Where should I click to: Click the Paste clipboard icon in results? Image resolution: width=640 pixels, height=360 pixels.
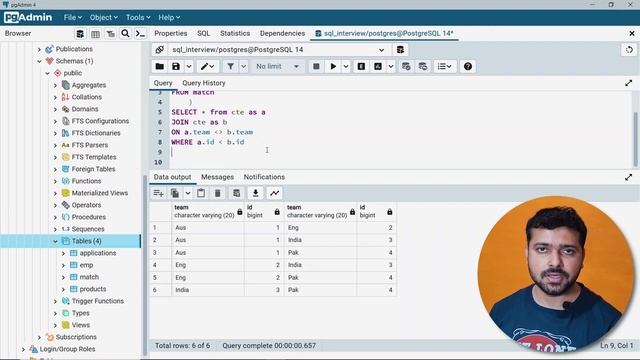201,193
